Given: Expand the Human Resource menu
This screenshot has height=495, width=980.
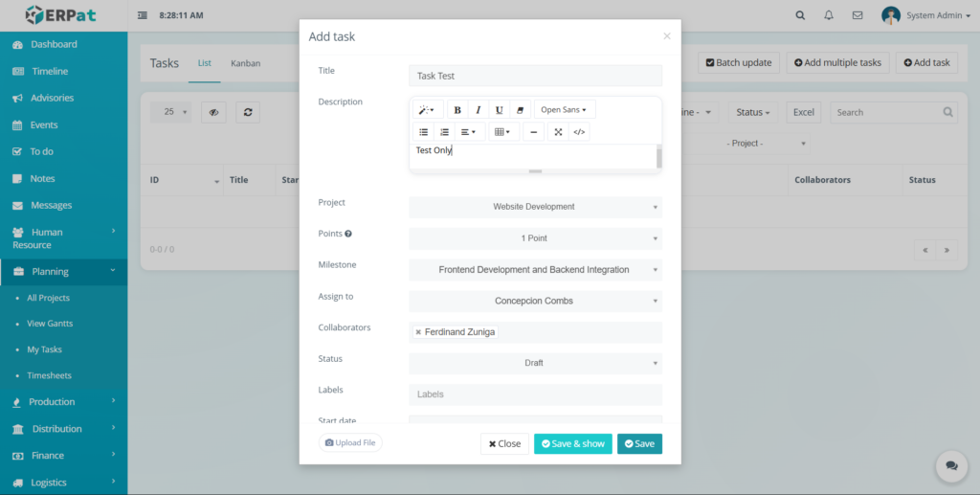Looking at the screenshot, I should [64, 238].
